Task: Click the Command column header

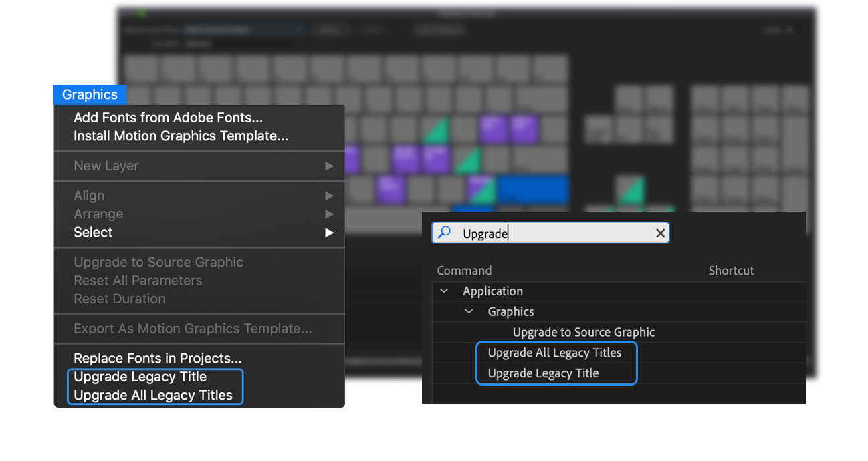Action: [x=464, y=271]
